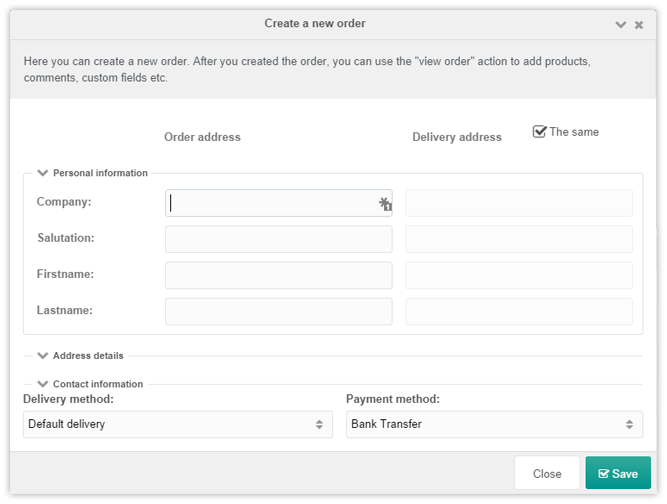Click the check icon on Save button

coord(604,473)
